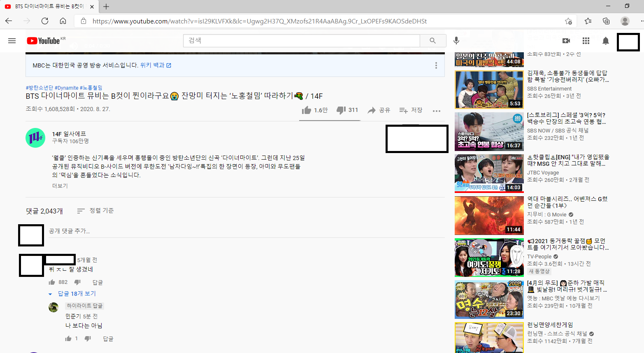Viewport: 644px width, 353px height.
Task: Open options dots in MBC info panel
Action: pos(436,65)
